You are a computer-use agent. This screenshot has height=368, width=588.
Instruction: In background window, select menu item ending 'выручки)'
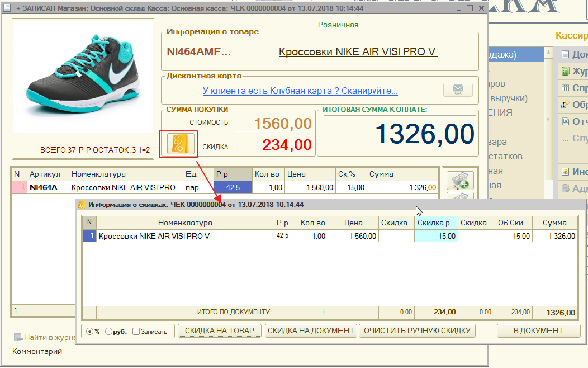tap(509, 98)
